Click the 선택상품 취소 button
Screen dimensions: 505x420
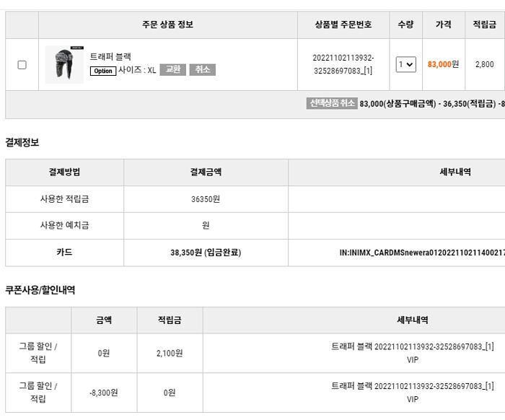[x=332, y=103]
